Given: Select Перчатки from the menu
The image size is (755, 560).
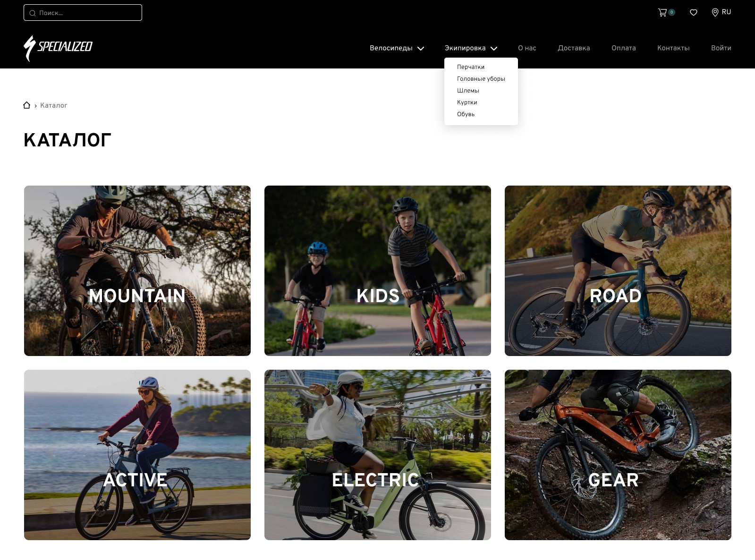Looking at the screenshot, I should pos(471,67).
